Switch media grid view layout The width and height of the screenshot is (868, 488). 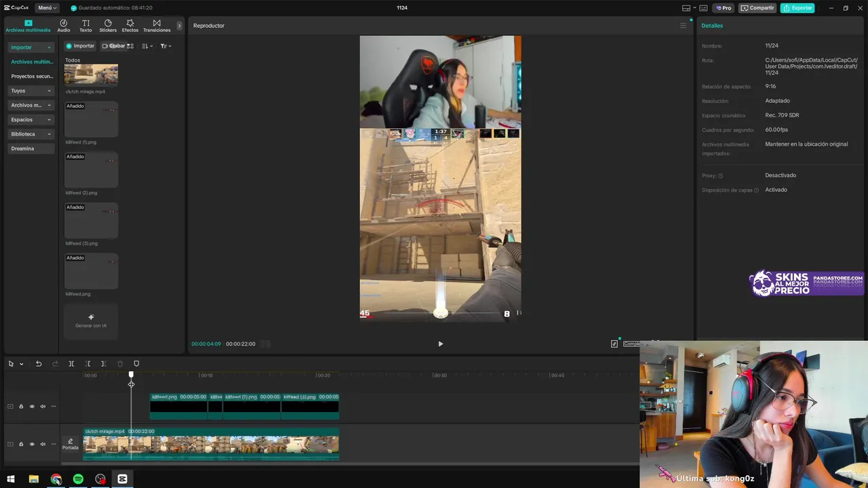130,46
